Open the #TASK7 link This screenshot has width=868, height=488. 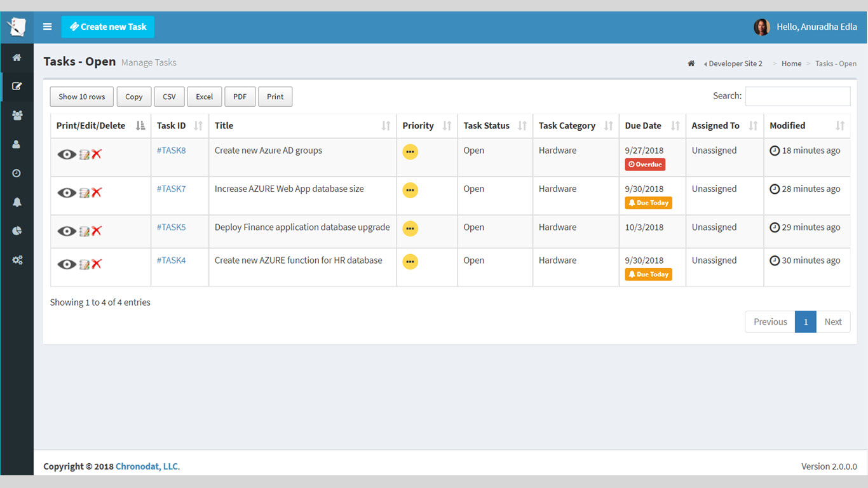point(172,189)
